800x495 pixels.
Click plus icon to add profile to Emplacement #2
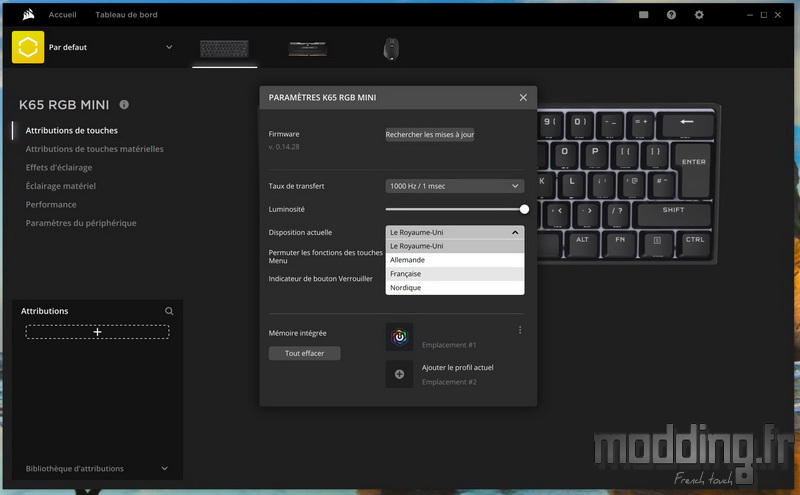[399, 374]
